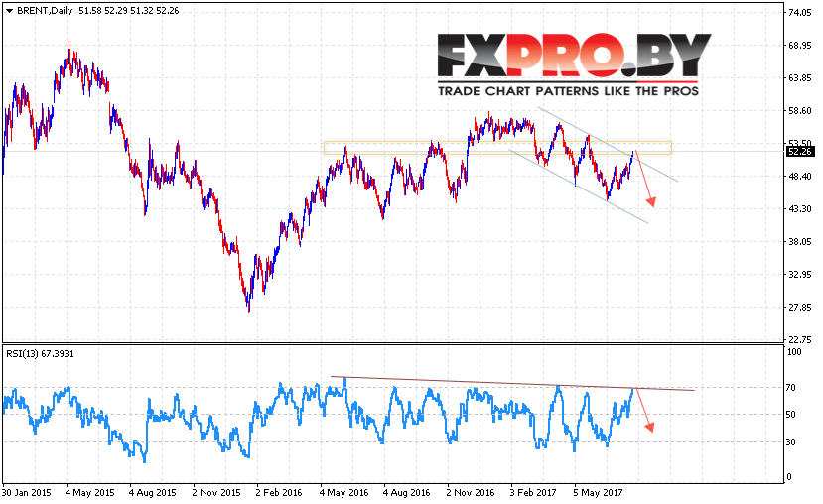Click the 30 Jan 2015 date label
The width and height of the screenshot is (823, 504).
27,493
